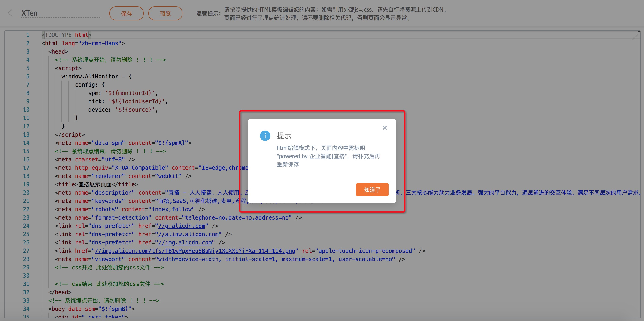Viewport: 644px width, 321px height.
Task: Click line number 1 in the gutter
Action: (x=28, y=35)
